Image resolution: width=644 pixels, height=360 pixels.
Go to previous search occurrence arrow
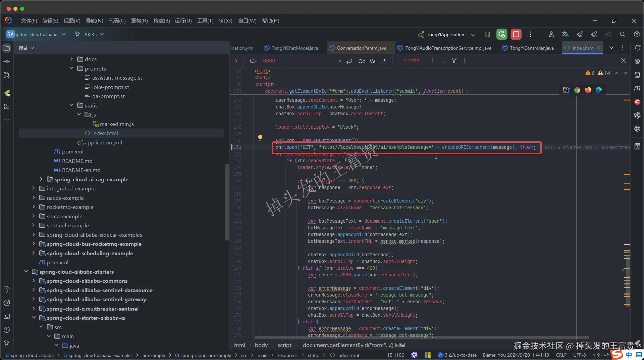click(432, 61)
